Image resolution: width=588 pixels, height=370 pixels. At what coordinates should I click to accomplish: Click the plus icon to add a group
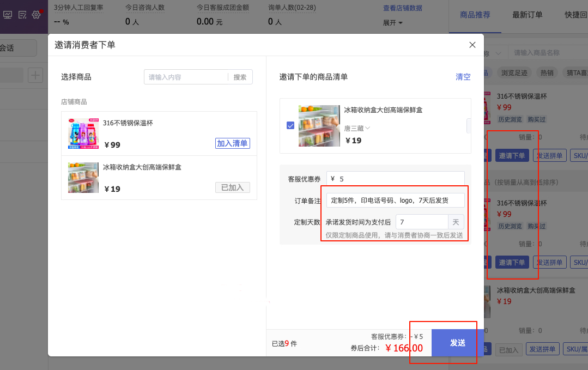35,75
